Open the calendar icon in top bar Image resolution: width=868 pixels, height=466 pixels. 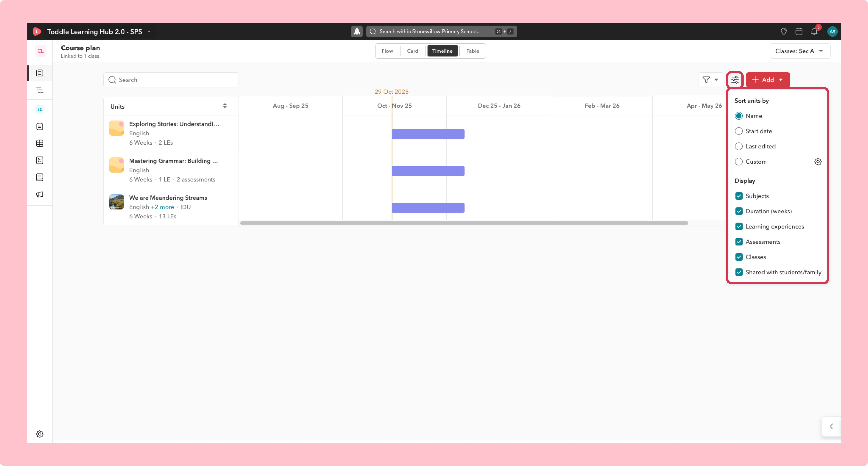[799, 31]
